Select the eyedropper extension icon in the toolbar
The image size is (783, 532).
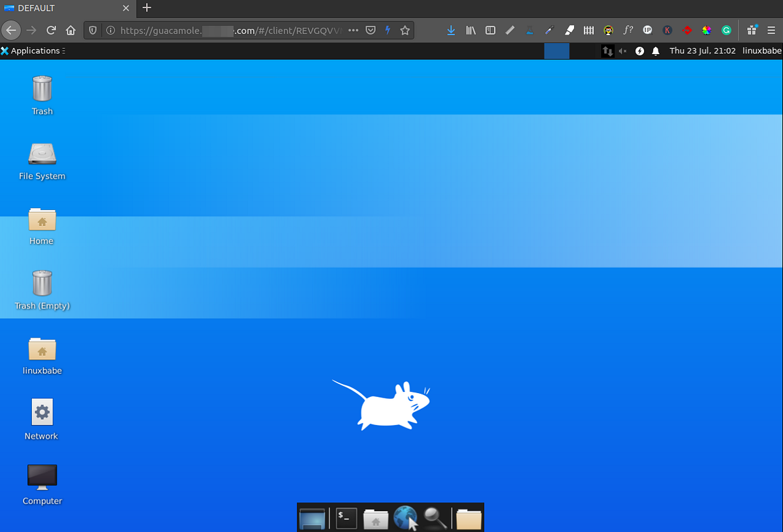[549, 30]
